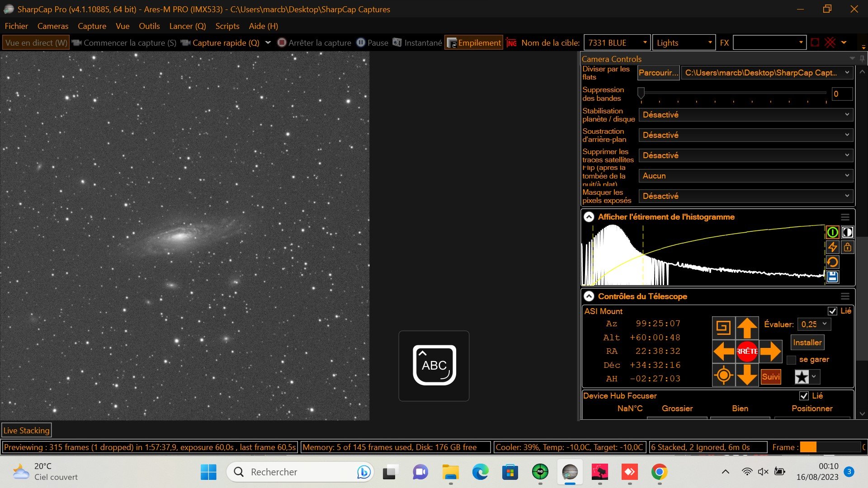Screen dimensions: 868x488
Task: Toggle histogram stretch on with green power icon
Action: [832, 232]
